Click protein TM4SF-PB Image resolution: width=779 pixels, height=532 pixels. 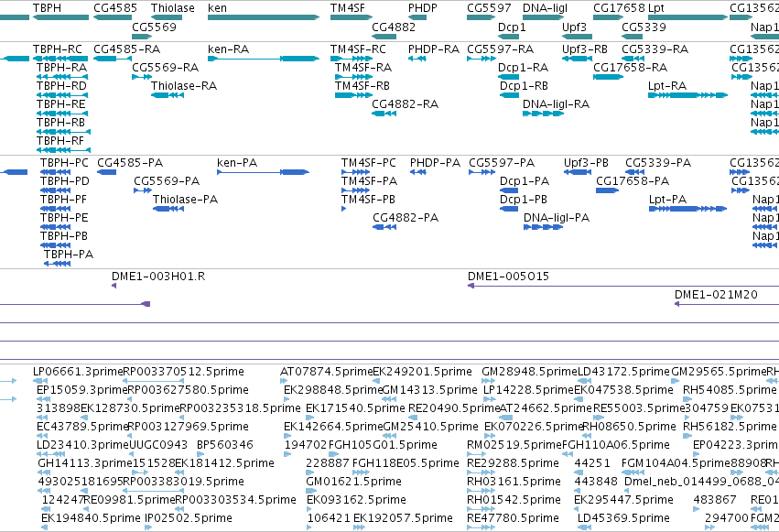(x=368, y=200)
